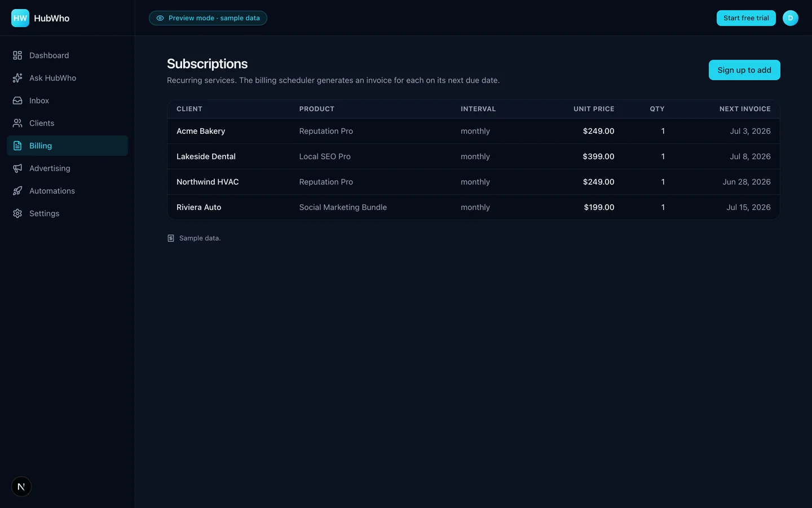This screenshot has width=812, height=508.
Task: Click the NEXT INVOICE column header
Action: click(x=745, y=109)
